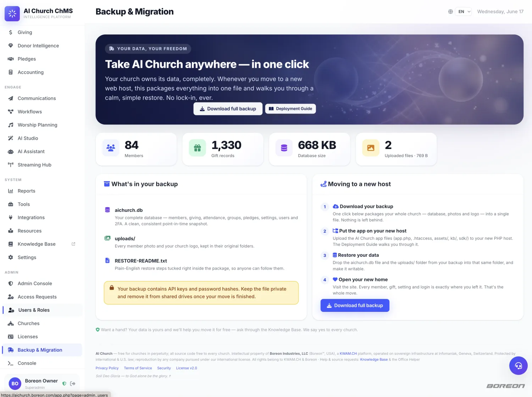Open the floating support headset button
The height and width of the screenshot is (397, 532).
[519, 365]
